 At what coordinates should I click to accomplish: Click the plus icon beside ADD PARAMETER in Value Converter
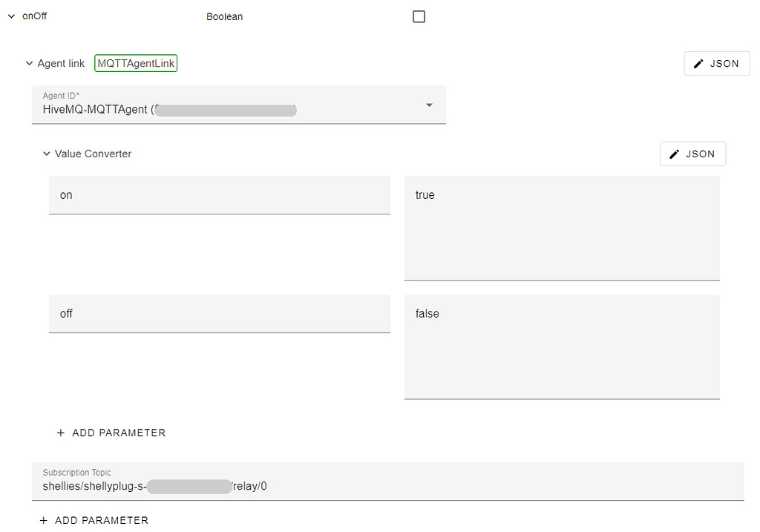[59, 433]
